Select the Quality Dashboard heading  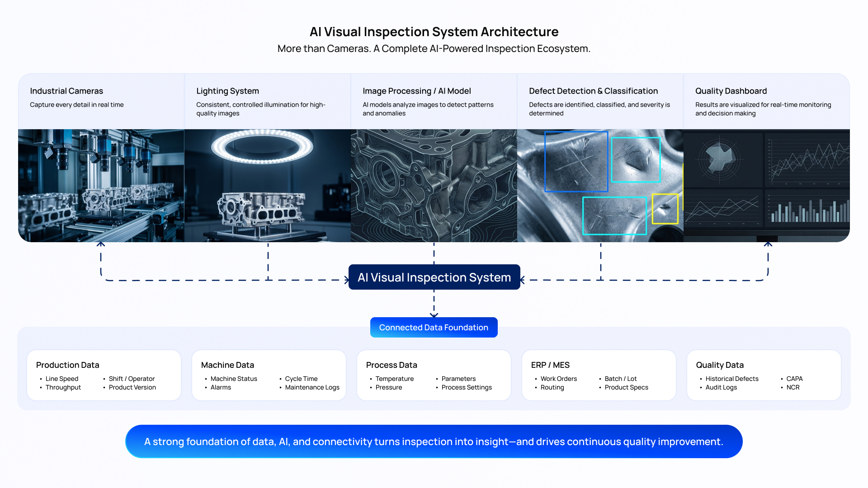click(x=731, y=91)
